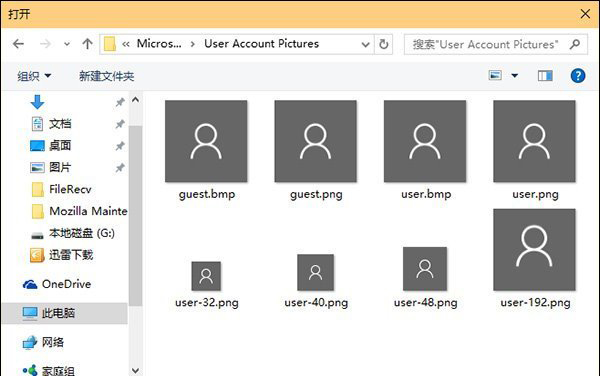This screenshot has width=600, height=376.
Task: Click the search magnifier icon
Action: pyautogui.click(x=574, y=44)
